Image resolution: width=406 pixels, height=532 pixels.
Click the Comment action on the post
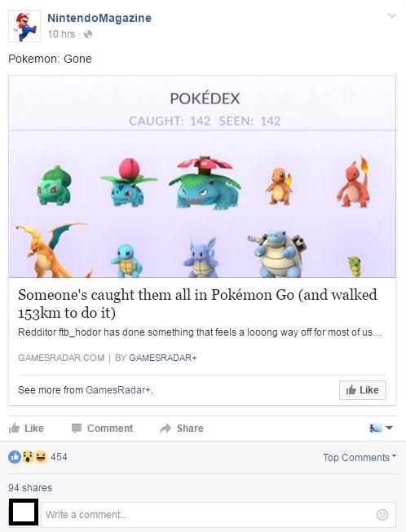coord(102,429)
